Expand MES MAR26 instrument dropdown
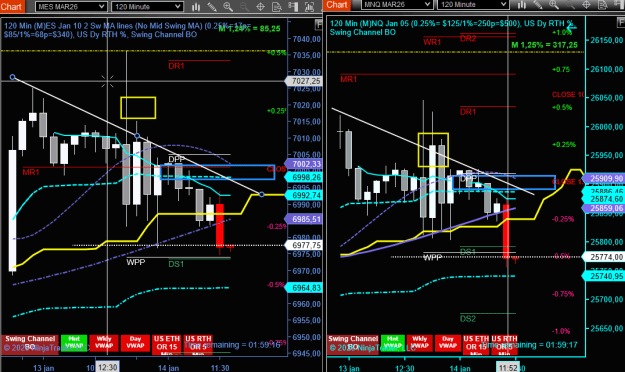625x372 pixels. 71,6
